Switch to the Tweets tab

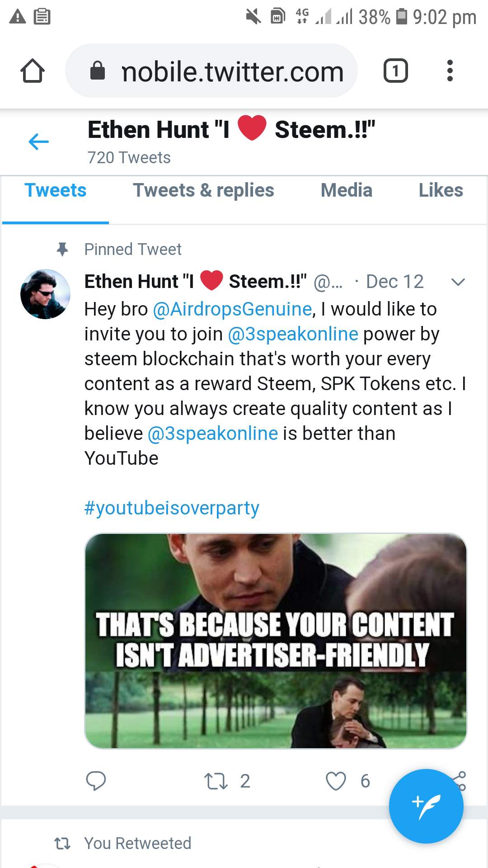point(55,190)
